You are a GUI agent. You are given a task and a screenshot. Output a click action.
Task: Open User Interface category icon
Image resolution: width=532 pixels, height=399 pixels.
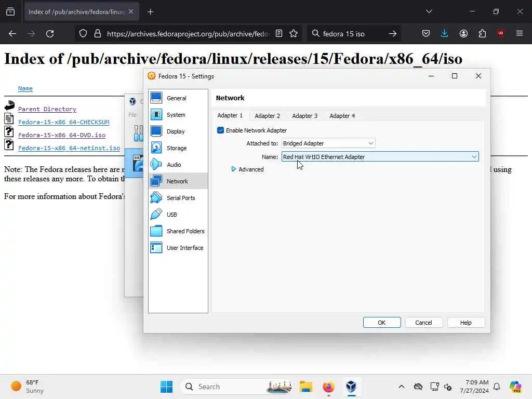(156, 248)
